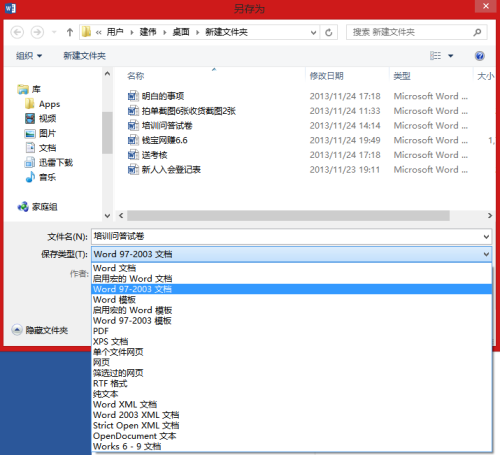
Task: Click the search magnifier icon
Action: coord(477,32)
